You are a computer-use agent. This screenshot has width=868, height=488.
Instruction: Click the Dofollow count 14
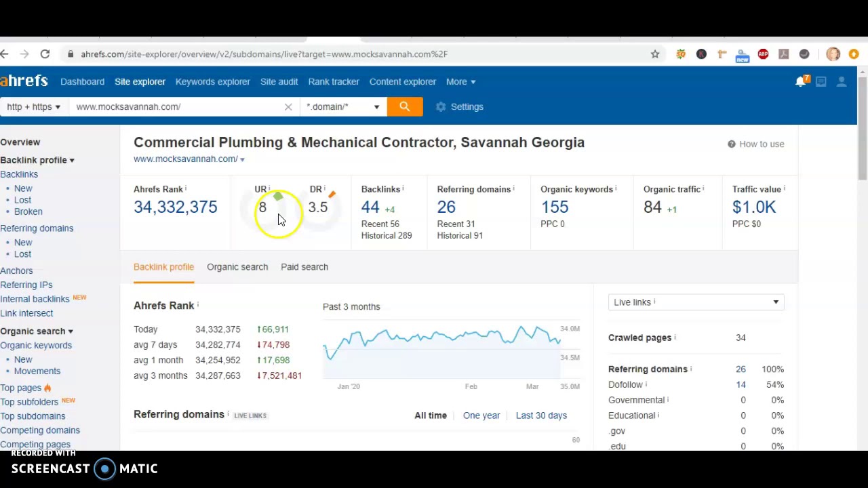click(x=741, y=385)
